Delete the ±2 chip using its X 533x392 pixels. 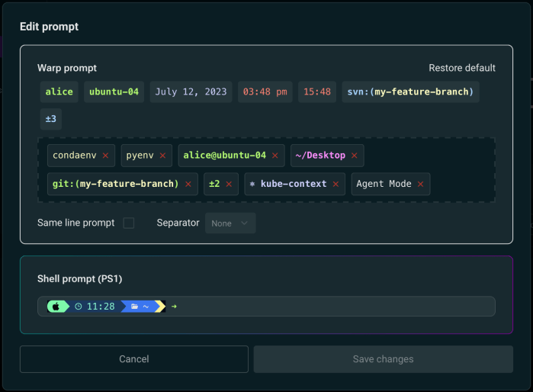230,185
